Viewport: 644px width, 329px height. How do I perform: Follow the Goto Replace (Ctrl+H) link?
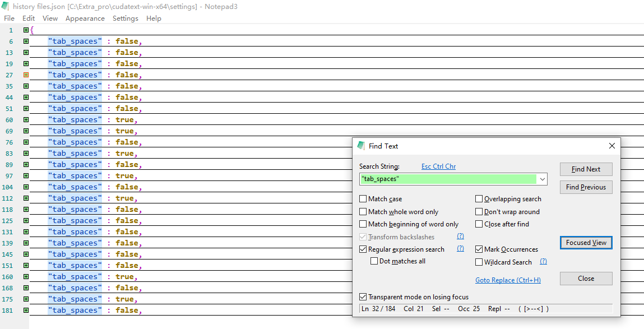(x=508, y=280)
